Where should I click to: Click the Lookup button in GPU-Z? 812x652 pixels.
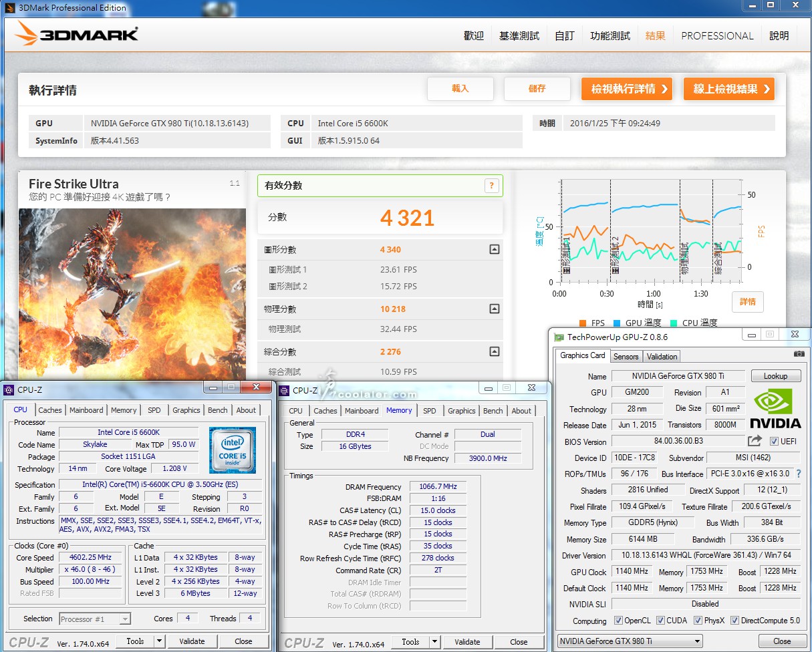(x=775, y=376)
